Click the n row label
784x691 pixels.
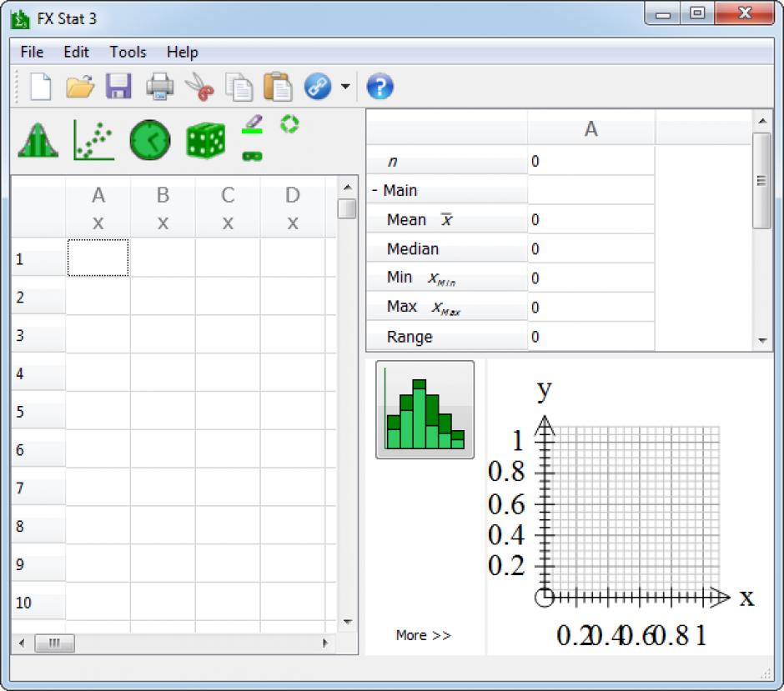tap(447, 162)
